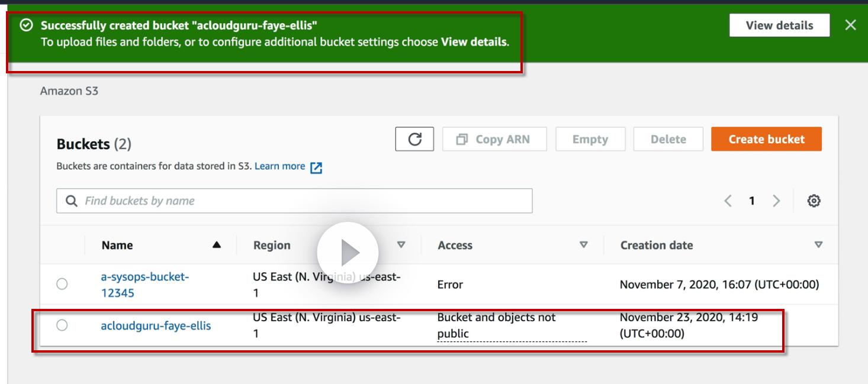Click the View details button

(779, 25)
